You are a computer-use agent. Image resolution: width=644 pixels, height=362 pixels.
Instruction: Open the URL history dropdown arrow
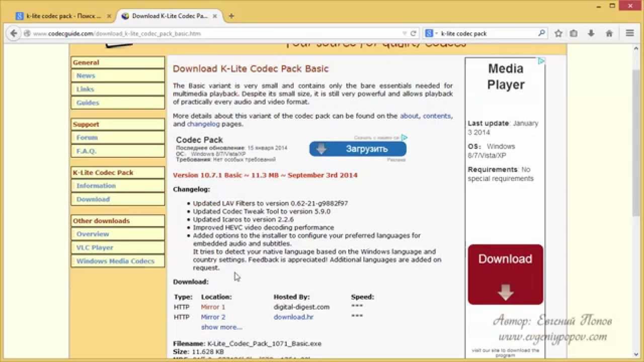(x=405, y=34)
